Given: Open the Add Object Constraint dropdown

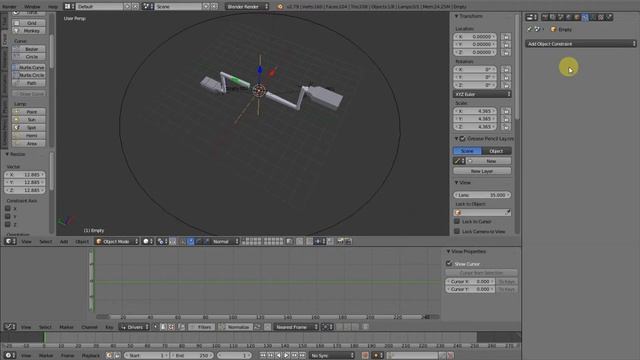Looking at the screenshot, I should coord(580,44).
